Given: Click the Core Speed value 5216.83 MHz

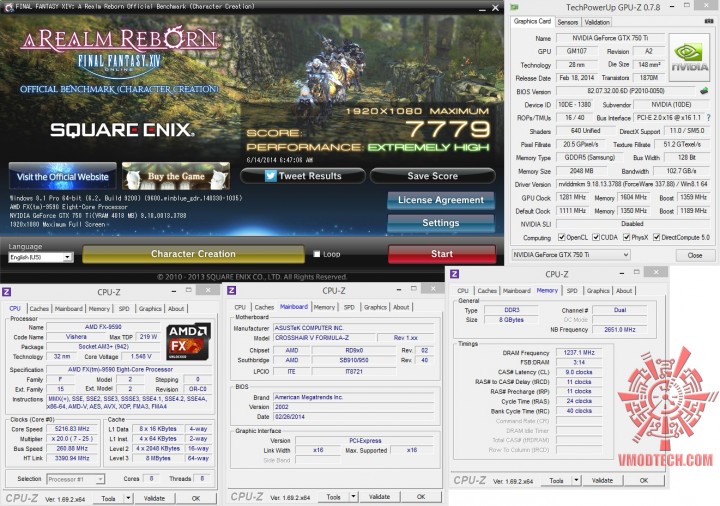Looking at the screenshot, I should click(72, 429).
